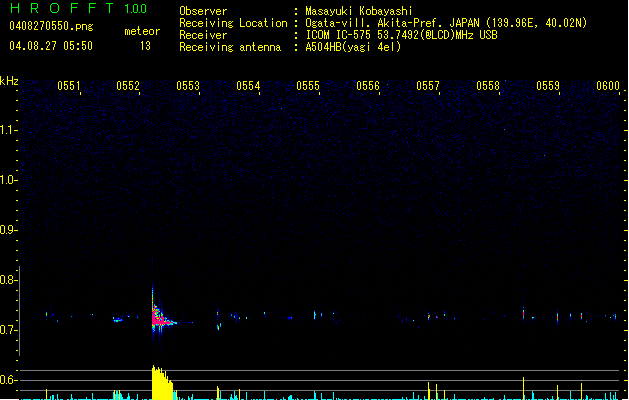Click the kHz axis unit label
This screenshot has height=400, width=629.
[x=9, y=81]
